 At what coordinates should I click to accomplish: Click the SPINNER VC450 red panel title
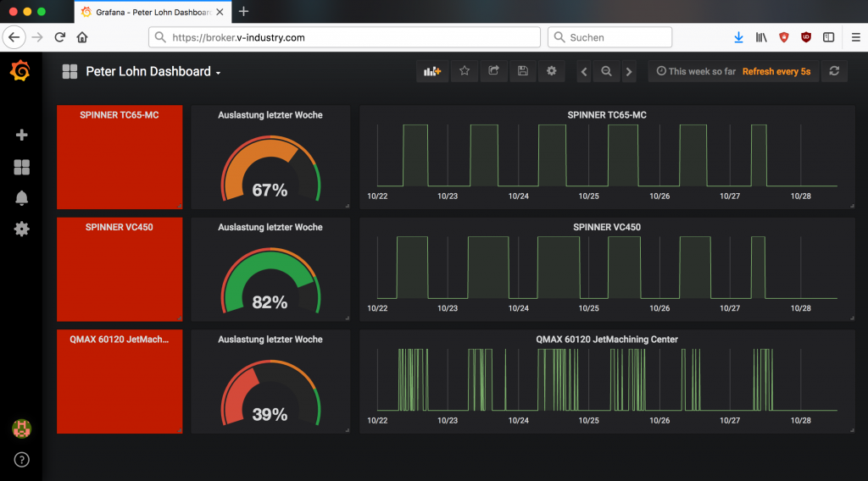click(x=119, y=227)
